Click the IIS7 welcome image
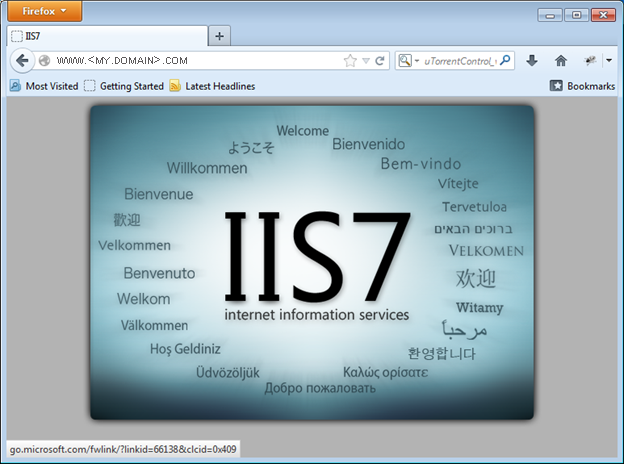Image resolution: width=624 pixels, height=464 pixels. (311, 262)
